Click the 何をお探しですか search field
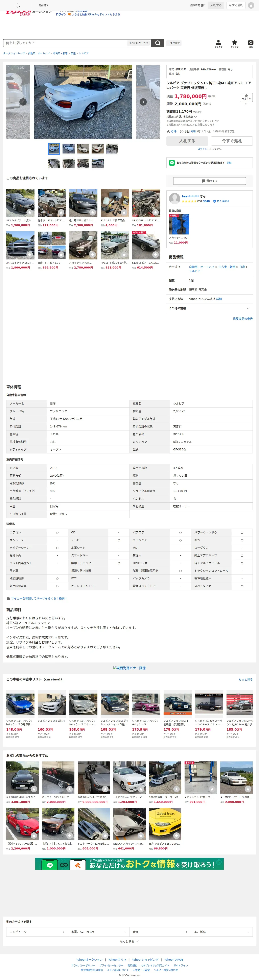Screen dimensions: 259x980 pos(65,43)
